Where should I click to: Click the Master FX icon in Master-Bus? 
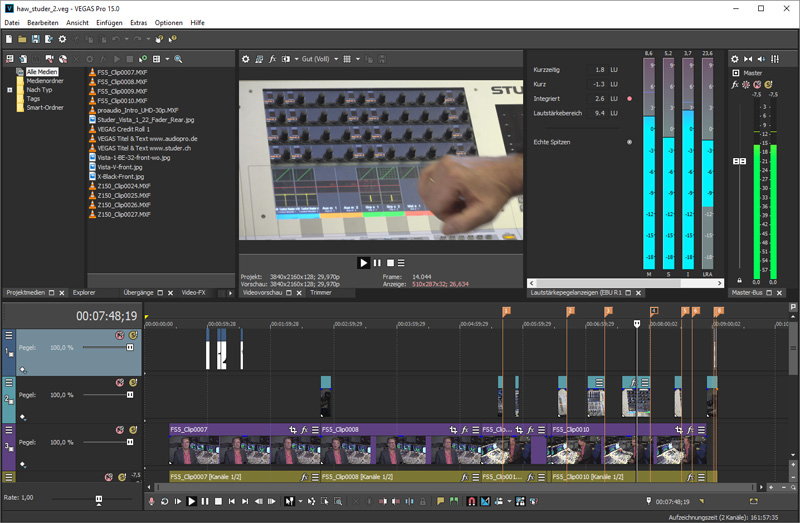(736, 86)
